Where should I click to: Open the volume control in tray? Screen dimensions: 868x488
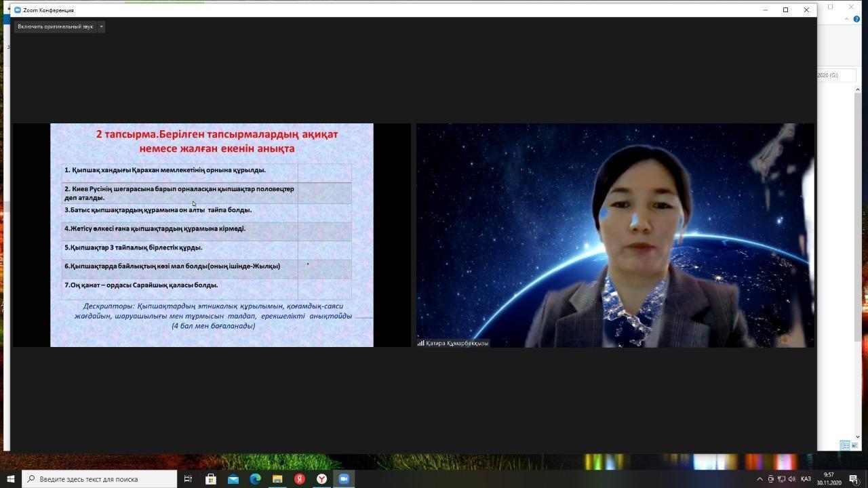click(792, 479)
